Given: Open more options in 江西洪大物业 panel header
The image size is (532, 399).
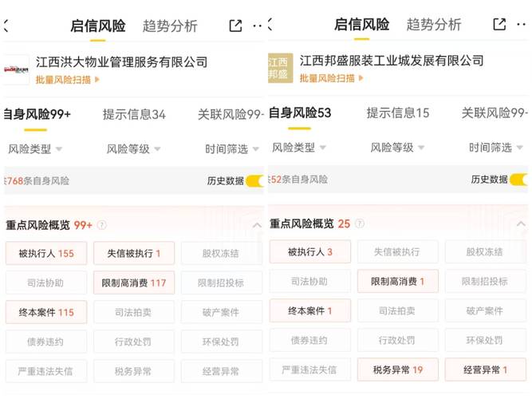Looking at the screenshot, I should (258, 26).
